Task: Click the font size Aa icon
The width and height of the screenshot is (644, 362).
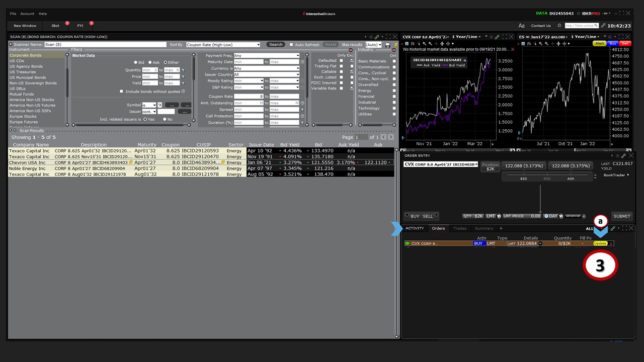Action: point(521,26)
